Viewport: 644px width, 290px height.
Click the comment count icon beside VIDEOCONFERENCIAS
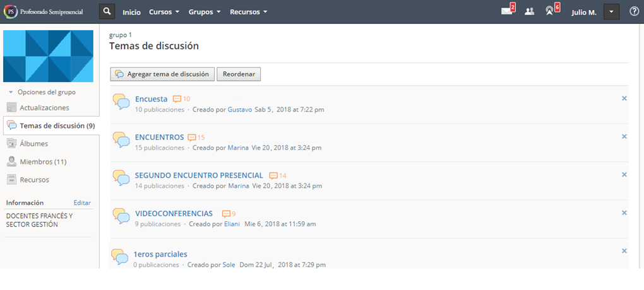pyautogui.click(x=226, y=214)
